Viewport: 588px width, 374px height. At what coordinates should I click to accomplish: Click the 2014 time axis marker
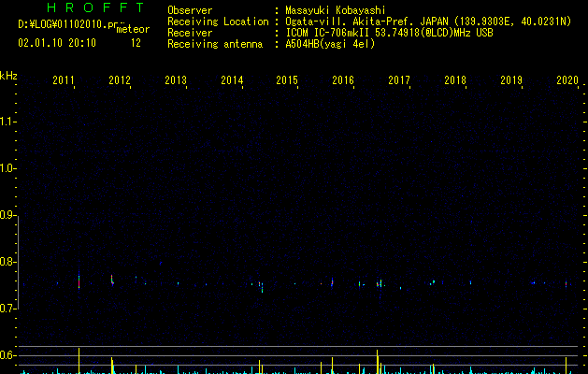pyautogui.click(x=232, y=80)
